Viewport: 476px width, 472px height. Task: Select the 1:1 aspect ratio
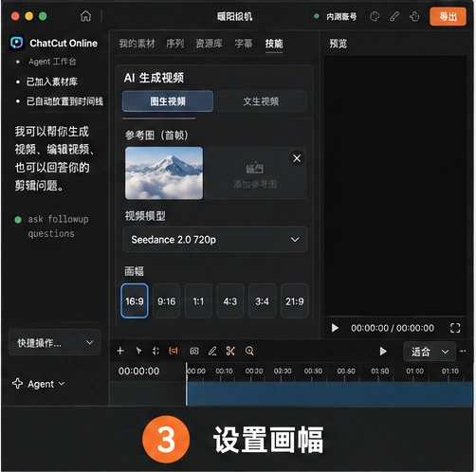(198, 301)
